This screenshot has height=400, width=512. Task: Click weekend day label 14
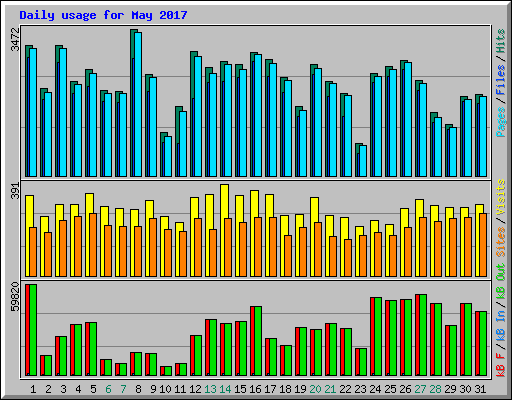pos(225,389)
